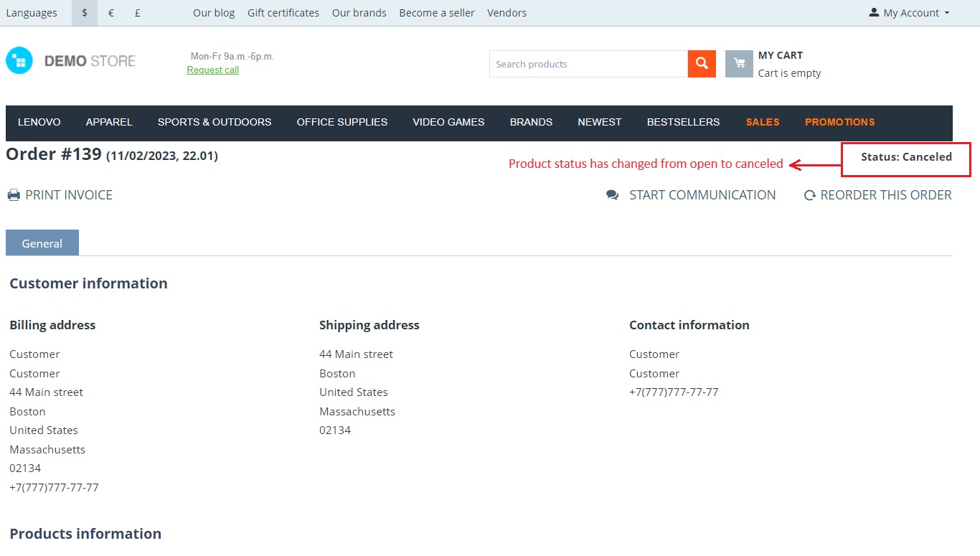
Task: Click the user icon next to My Account
Action: coord(874,12)
